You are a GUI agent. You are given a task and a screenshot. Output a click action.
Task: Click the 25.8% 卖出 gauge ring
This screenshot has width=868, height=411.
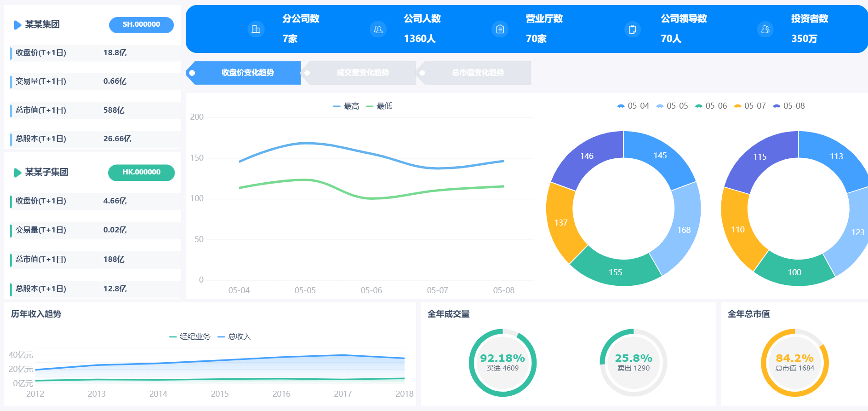pyautogui.click(x=634, y=363)
